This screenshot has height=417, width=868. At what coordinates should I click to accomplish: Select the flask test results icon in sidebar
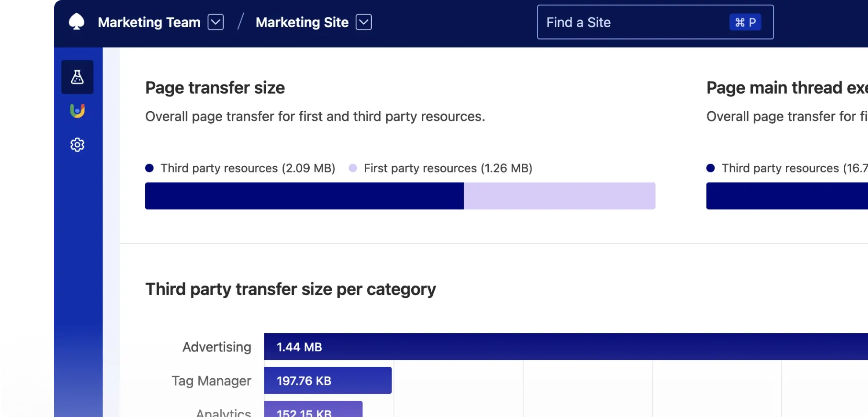pos(77,77)
